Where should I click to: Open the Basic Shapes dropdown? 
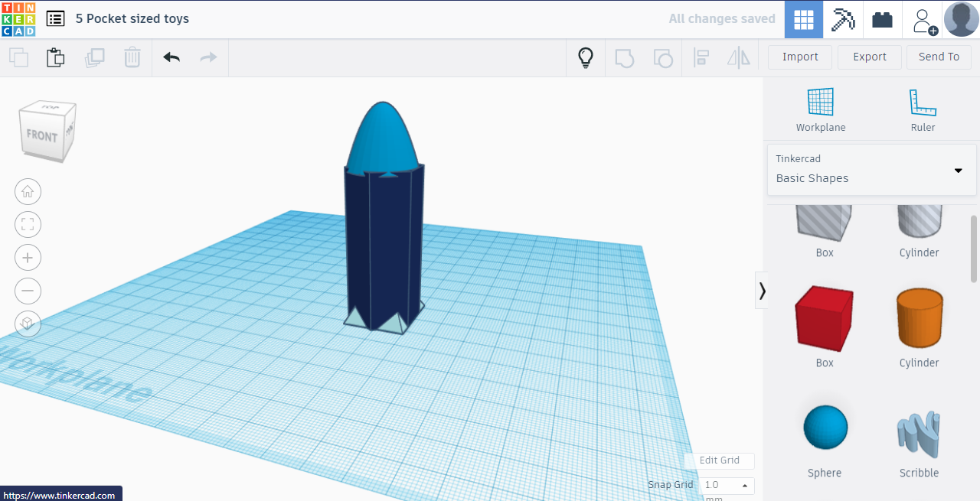(871, 170)
